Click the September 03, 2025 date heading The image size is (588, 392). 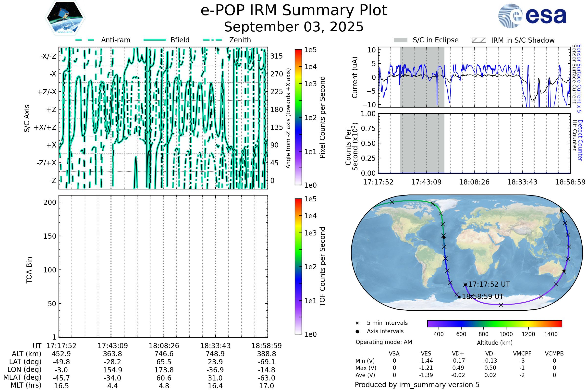(x=294, y=27)
